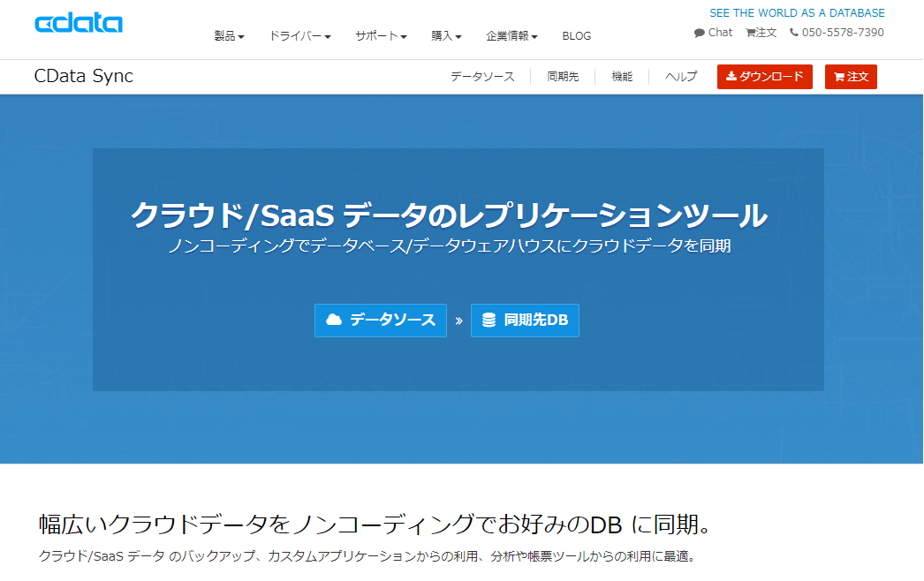Open the 製品 dropdown menu

click(x=229, y=36)
